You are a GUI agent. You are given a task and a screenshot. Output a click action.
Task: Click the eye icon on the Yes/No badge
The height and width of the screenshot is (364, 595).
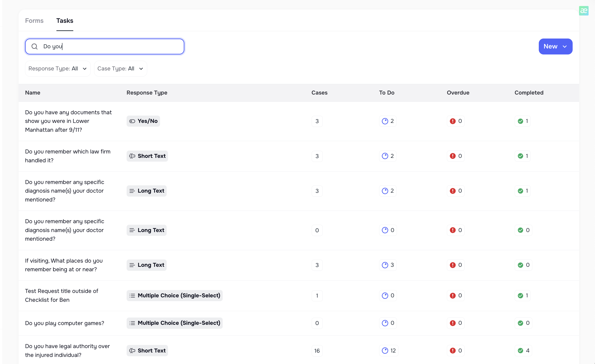coord(133,121)
